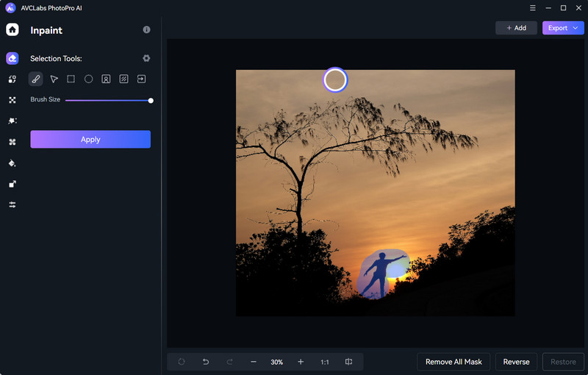Image resolution: width=588 pixels, height=375 pixels.
Task: Select the rectangle selection tool
Action: click(71, 79)
